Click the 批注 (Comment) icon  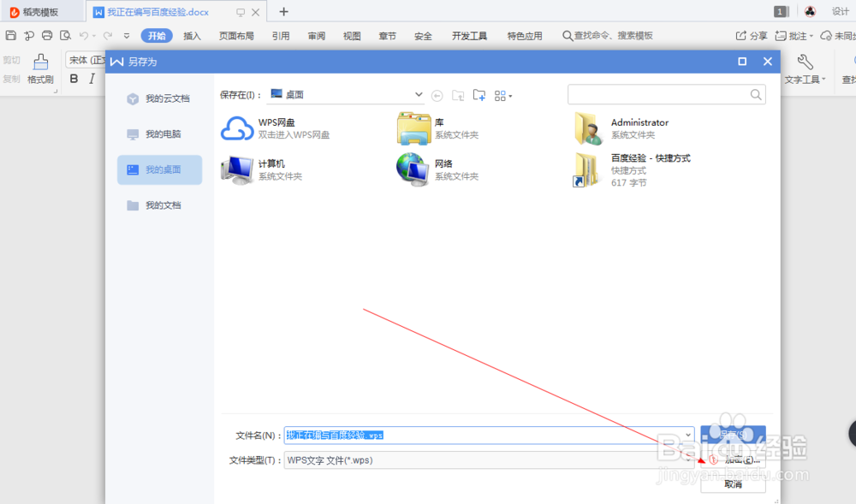[x=781, y=35]
